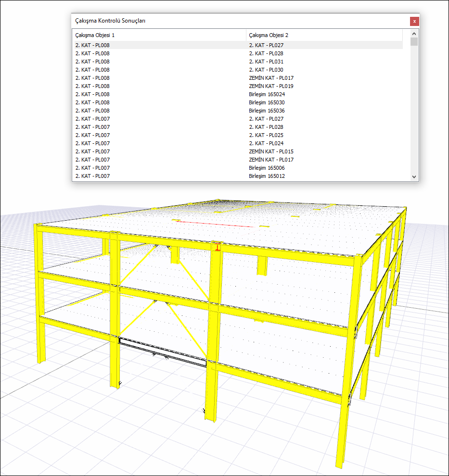Image resolution: width=449 pixels, height=476 pixels.
Task: Select 2. KAT - PL028 paired with PL007
Action: (x=266, y=127)
